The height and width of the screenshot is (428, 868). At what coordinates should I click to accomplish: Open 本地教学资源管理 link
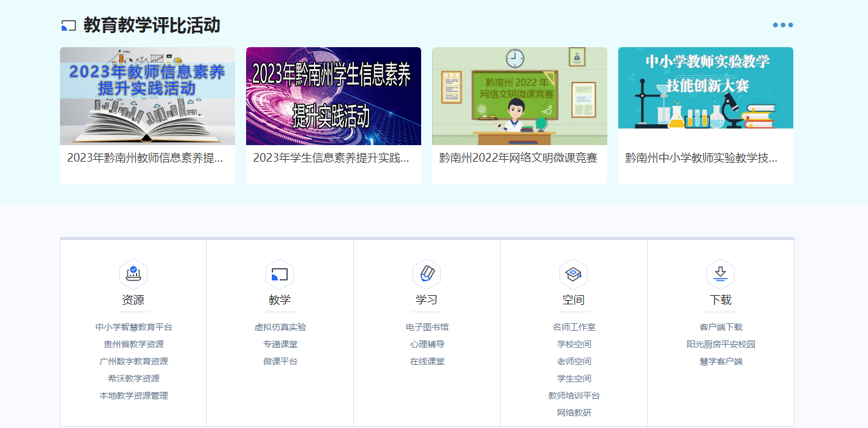coord(134,396)
